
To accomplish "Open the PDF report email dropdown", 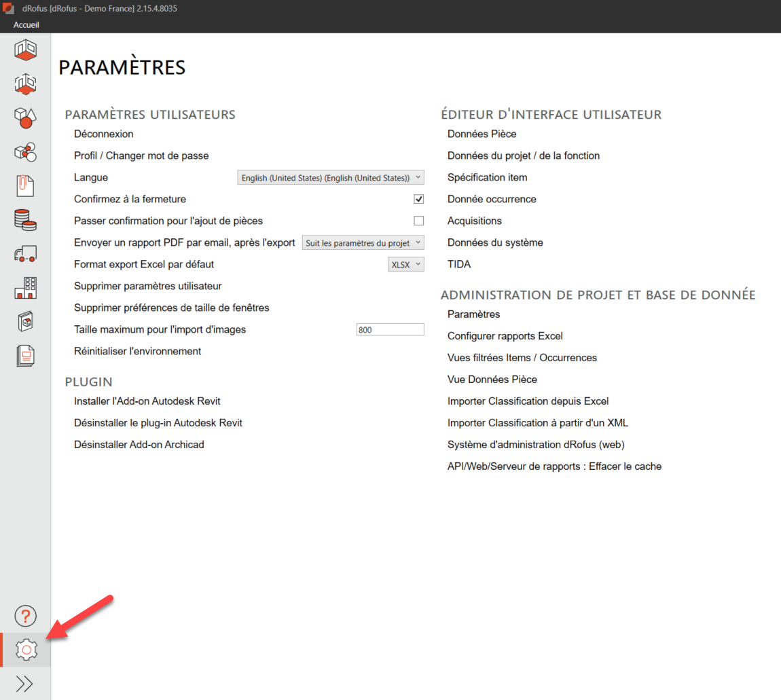I will pyautogui.click(x=363, y=242).
